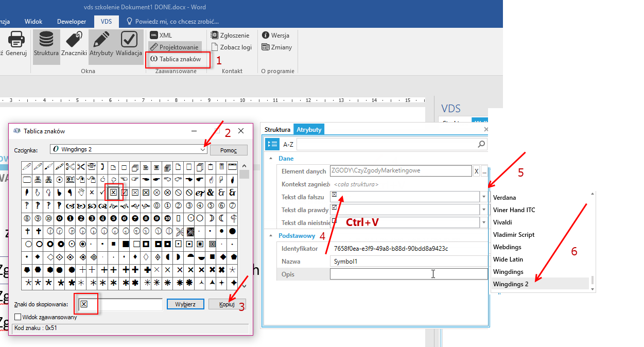644x347 pixels.
Task: Click the Zgłoszenie contact button
Action: point(231,35)
